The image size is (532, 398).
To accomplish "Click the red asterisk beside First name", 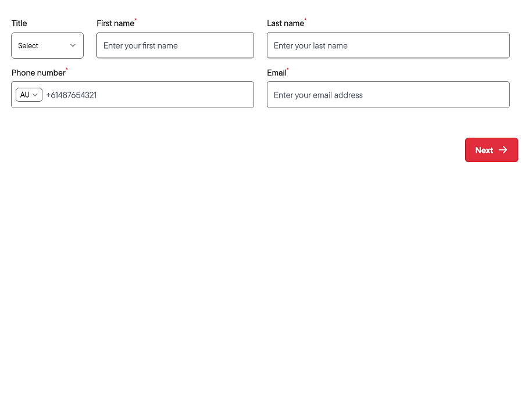I will pyautogui.click(x=135, y=19).
